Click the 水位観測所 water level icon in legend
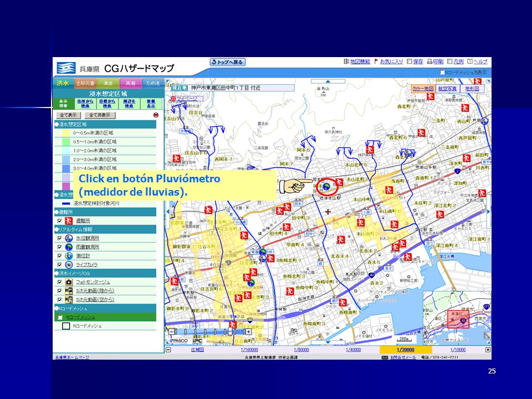The width and height of the screenshot is (532, 399). tap(69, 238)
